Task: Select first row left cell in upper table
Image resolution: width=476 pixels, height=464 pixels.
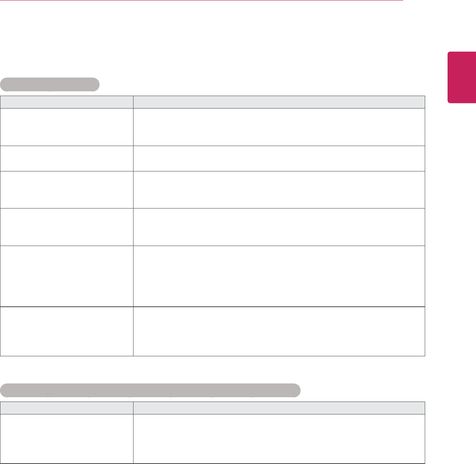Action: click(x=67, y=127)
